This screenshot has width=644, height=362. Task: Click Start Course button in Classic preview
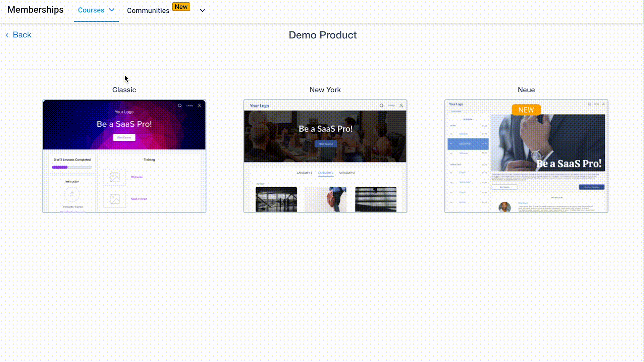click(x=124, y=137)
